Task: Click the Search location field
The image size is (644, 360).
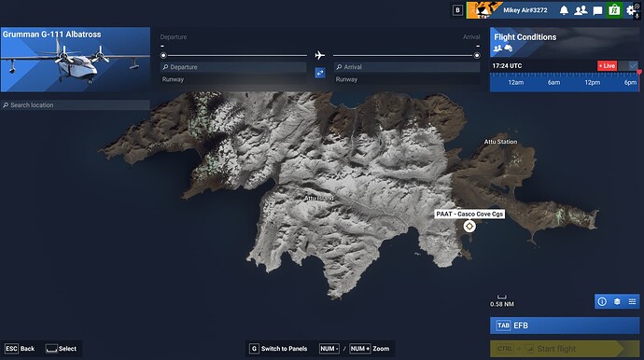Action: point(76,105)
